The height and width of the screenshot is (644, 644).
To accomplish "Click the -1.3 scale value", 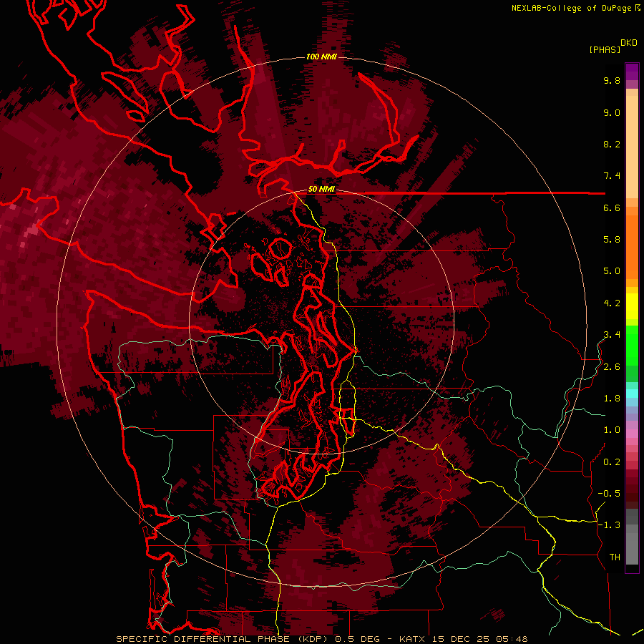I will pos(609,525).
